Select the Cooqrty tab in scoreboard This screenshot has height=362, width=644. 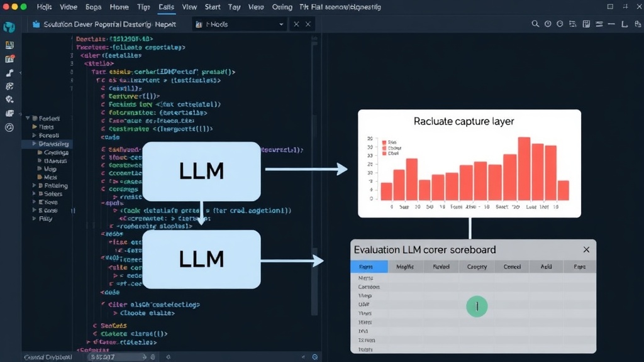point(477,266)
